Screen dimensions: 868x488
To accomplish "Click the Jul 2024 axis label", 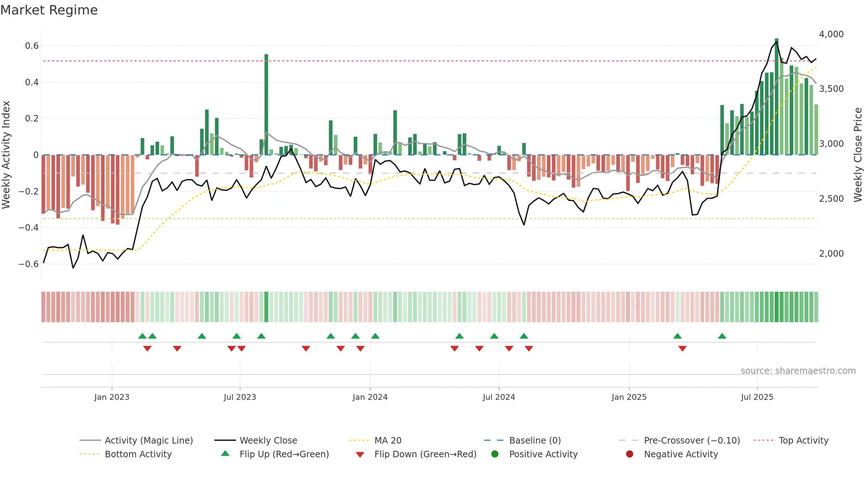I will (x=499, y=397).
